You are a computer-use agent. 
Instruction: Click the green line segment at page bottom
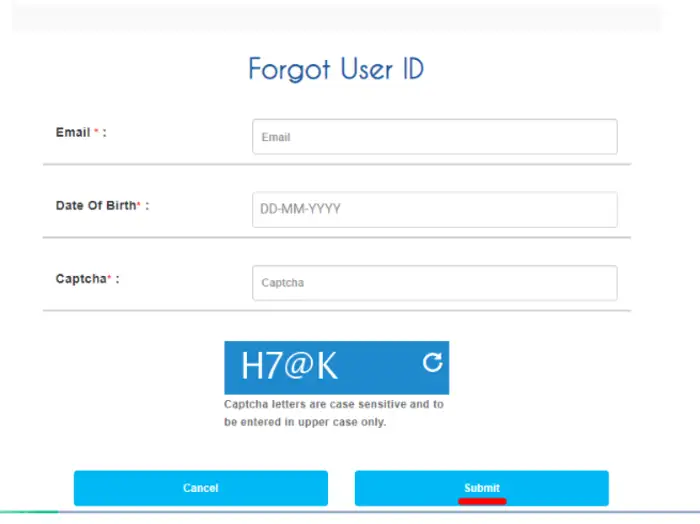(x=28, y=512)
